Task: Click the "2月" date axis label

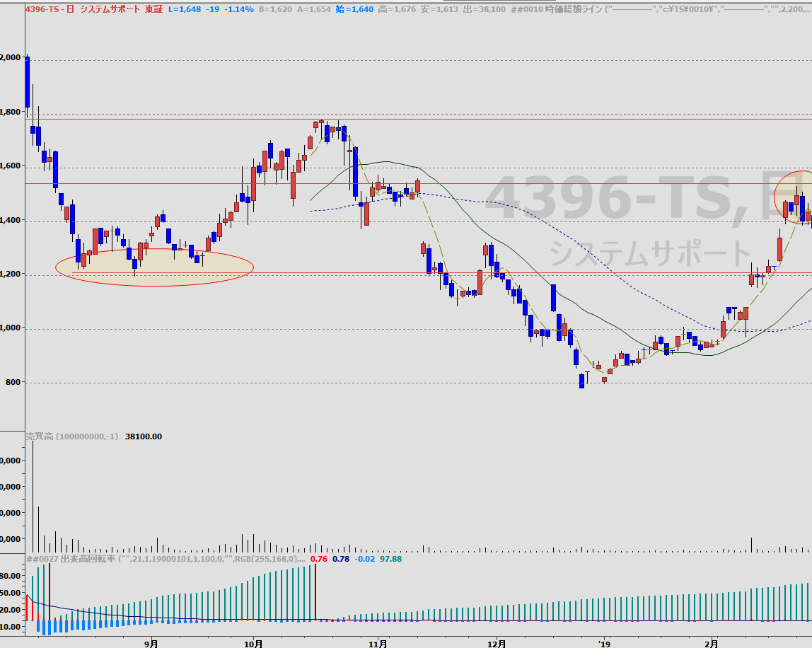Action: [712, 644]
